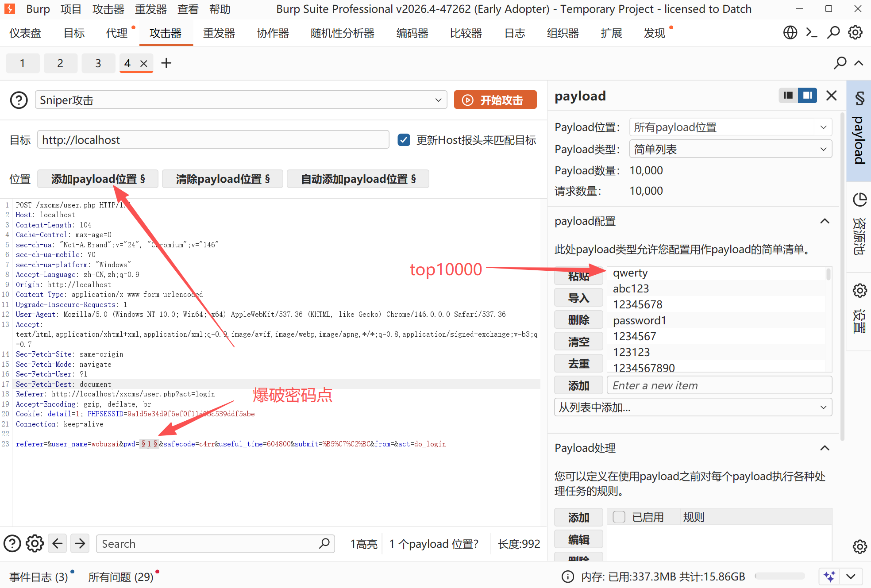Image resolution: width=871 pixels, height=588 pixels.
Task: Select password1 in the payload list
Action: [717, 320]
